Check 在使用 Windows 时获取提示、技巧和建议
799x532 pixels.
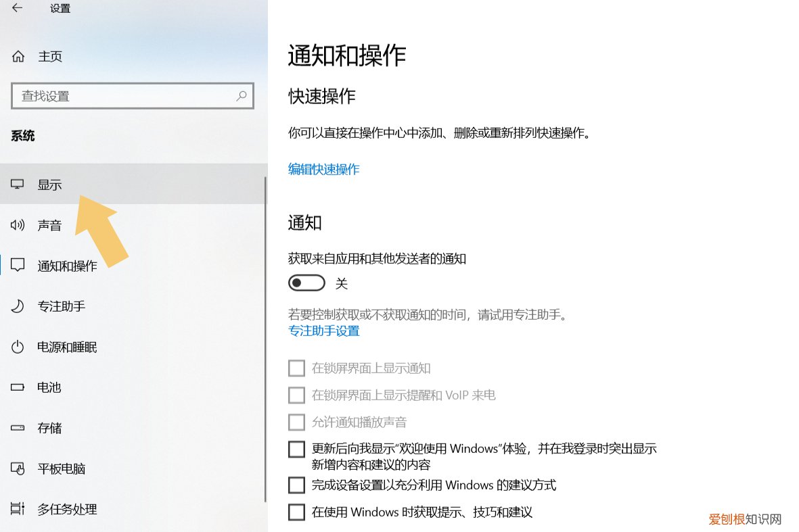click(x=296, y=512)
